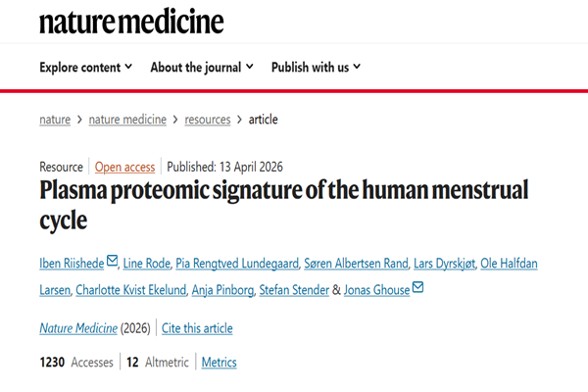Expand the Publish with us menu

(x=316, y=68)
